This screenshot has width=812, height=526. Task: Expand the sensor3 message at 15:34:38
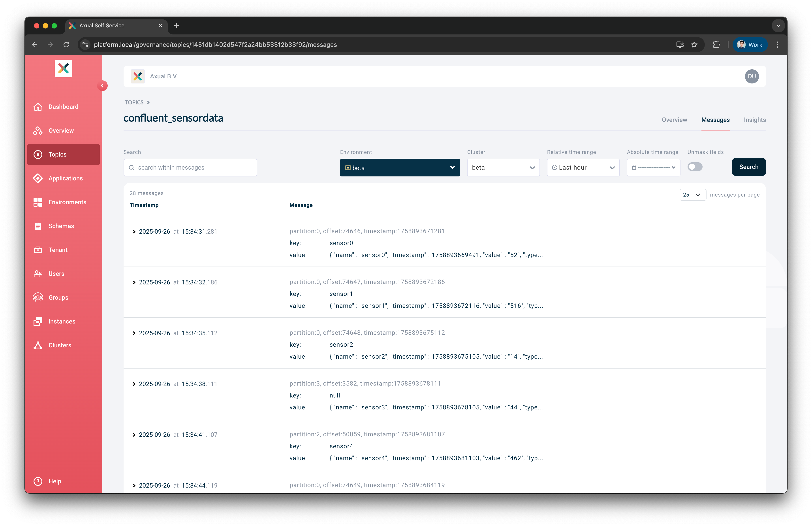coord(134,384)
